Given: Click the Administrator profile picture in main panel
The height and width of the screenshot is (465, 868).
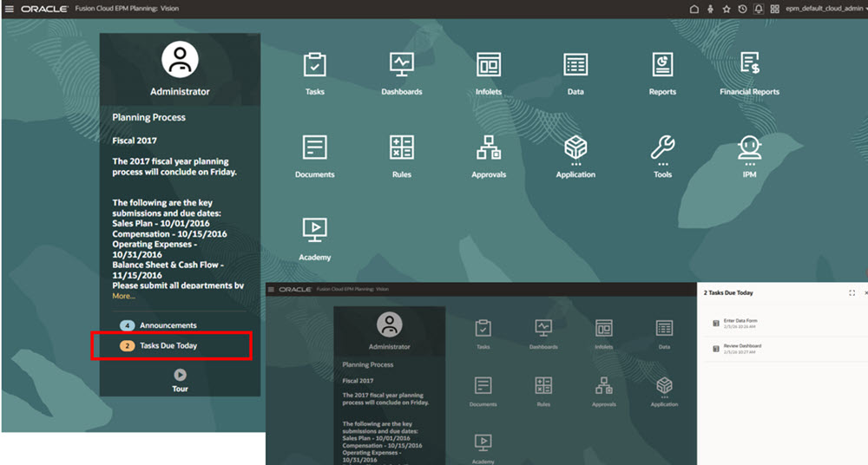Looking at the screenshot, I should (180, 59).
